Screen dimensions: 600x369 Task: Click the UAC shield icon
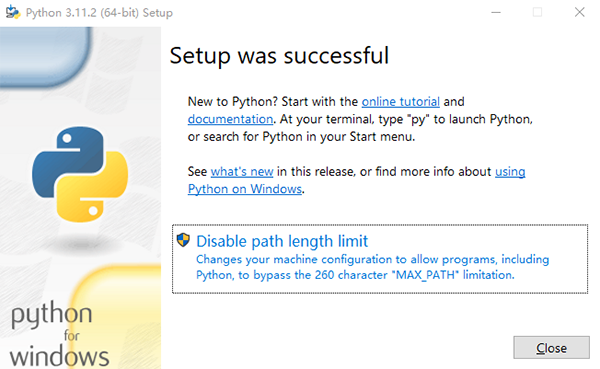point(183,240)
